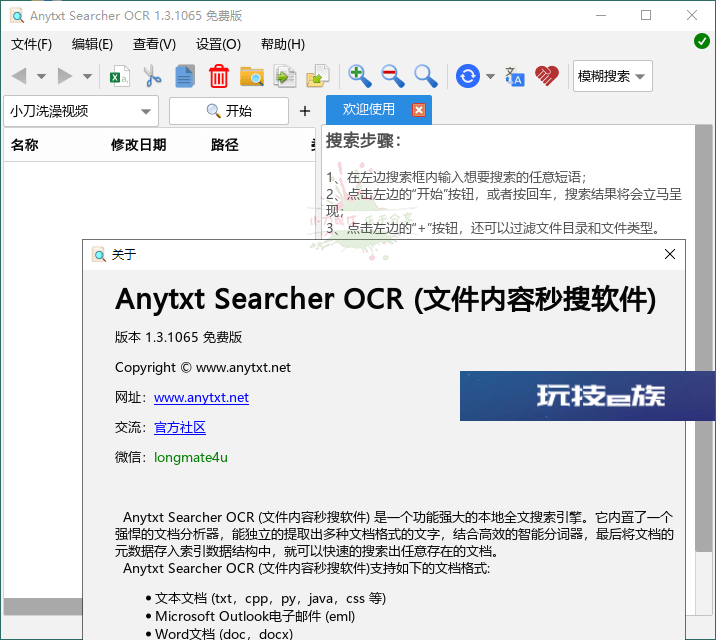Click the Copyright © www.anytxt.net line
This screenshot has width=716, height=640.
pos(203,367)
